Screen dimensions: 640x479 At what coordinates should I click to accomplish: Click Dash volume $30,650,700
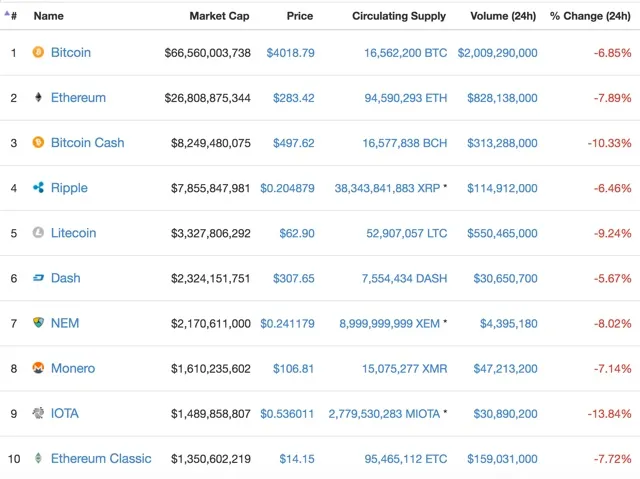[505, 278]
